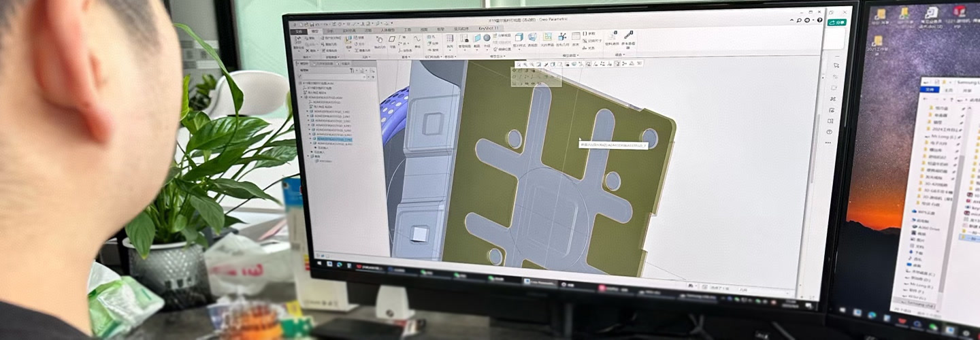The image size is (980, 340).
Task: Click the Section tool icon in ribbon
Action: tap(477, 39)
